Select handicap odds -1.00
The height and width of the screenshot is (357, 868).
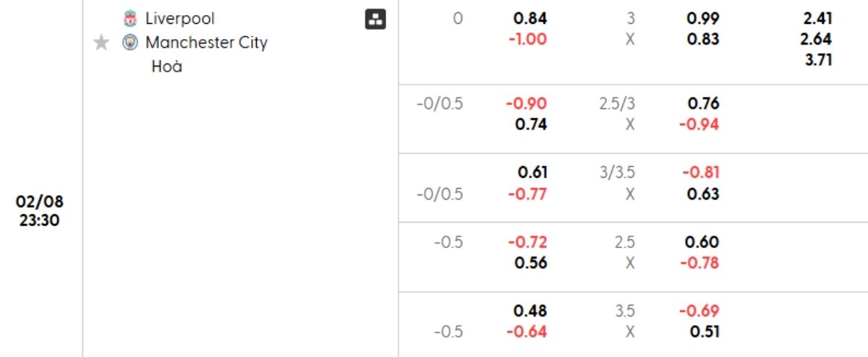click(527, 39)
